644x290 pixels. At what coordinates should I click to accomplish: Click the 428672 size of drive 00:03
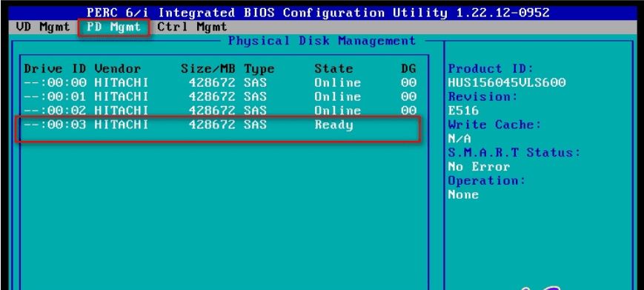[213, 125]
